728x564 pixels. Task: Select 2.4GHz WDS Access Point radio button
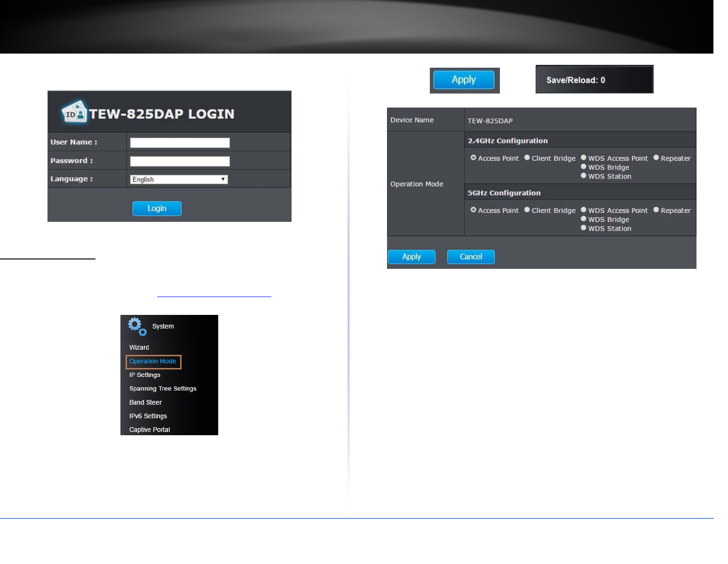[584, 158]
